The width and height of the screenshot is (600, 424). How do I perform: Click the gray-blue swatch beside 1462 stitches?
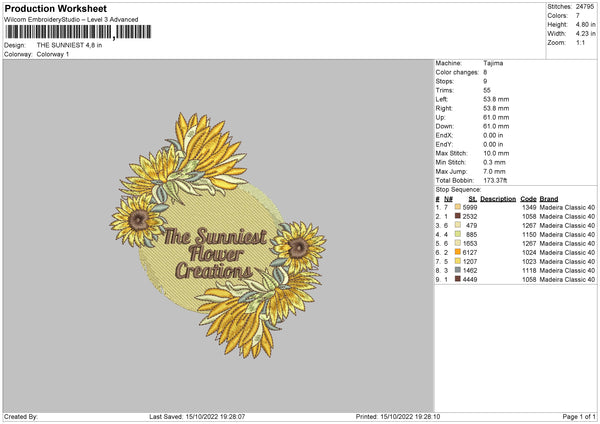point(458,270)
